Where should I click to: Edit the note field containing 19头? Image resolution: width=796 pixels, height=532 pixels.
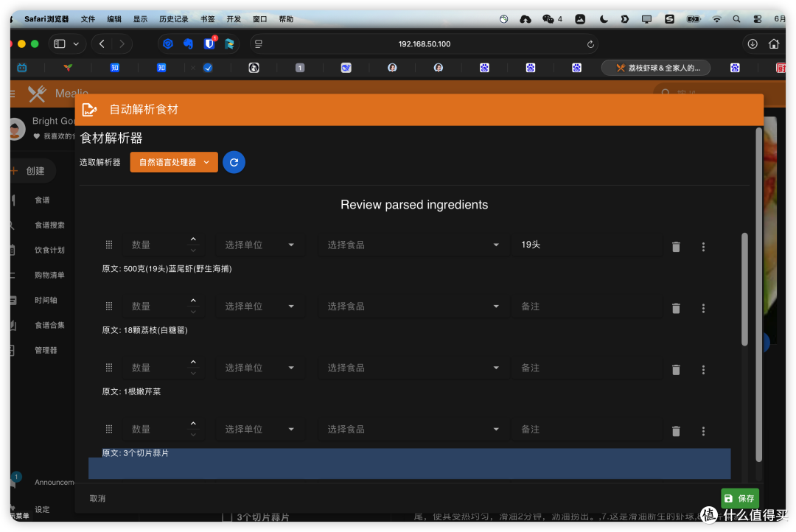coord(587,245)
